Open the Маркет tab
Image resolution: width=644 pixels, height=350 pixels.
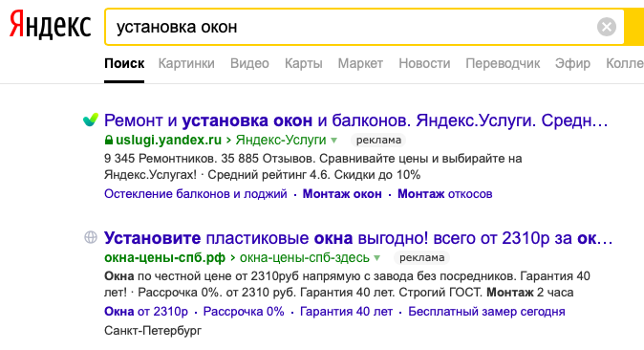360,64
